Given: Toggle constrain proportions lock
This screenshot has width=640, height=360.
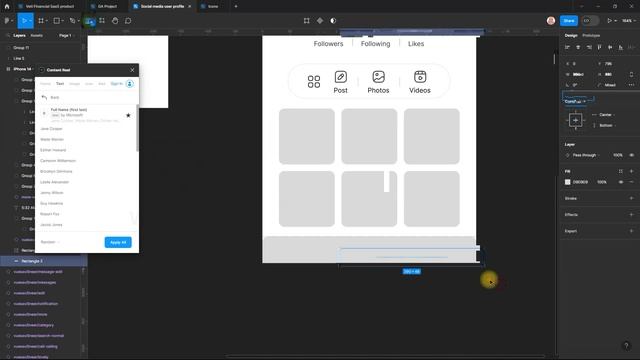Looking at the screenshot, I should pyautogui.click(x=631, y=74).
